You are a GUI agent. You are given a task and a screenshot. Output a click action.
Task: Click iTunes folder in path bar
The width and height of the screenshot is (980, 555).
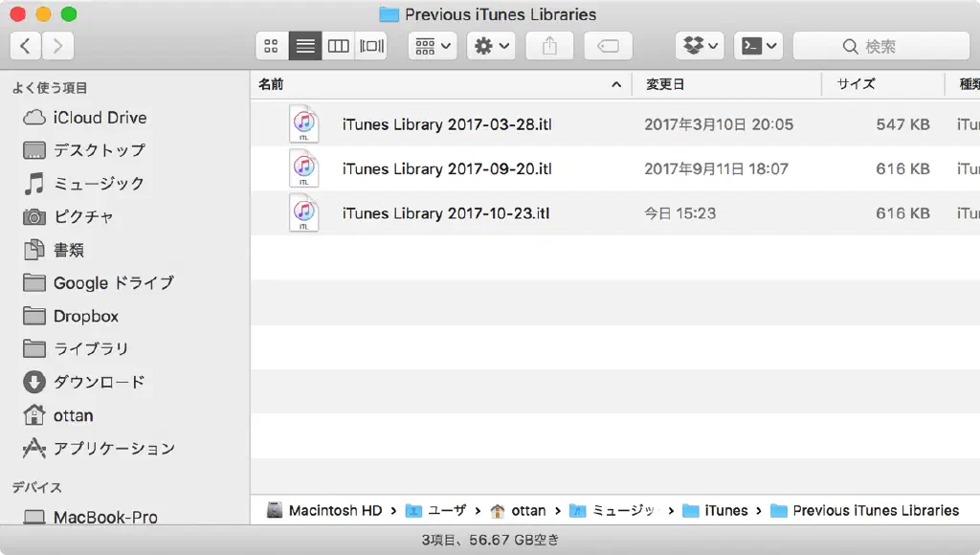[725, 511]
